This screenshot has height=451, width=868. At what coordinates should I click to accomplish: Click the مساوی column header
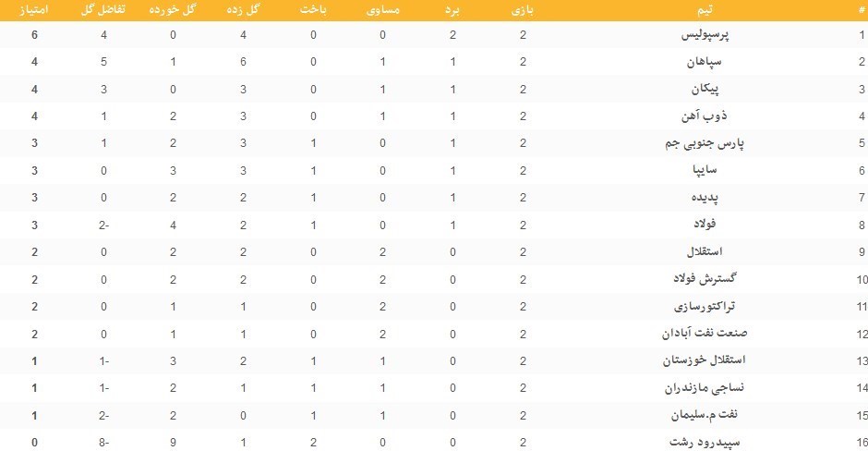[x=383, y=9]
